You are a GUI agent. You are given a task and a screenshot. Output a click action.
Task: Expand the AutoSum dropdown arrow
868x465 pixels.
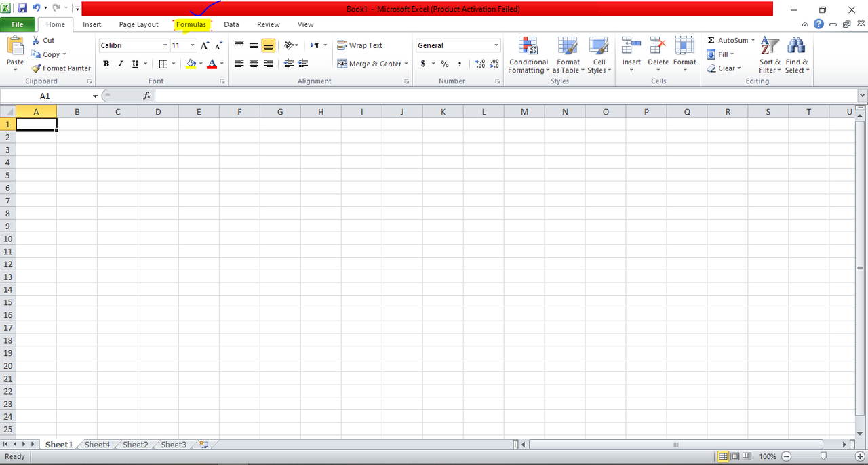point(753,40)
